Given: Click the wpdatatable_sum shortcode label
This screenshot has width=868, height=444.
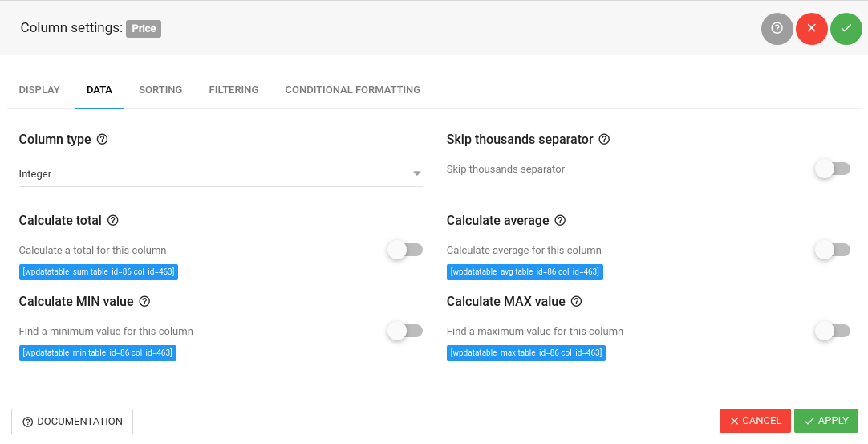Looking at the screenshot, I should pos(98,272).
